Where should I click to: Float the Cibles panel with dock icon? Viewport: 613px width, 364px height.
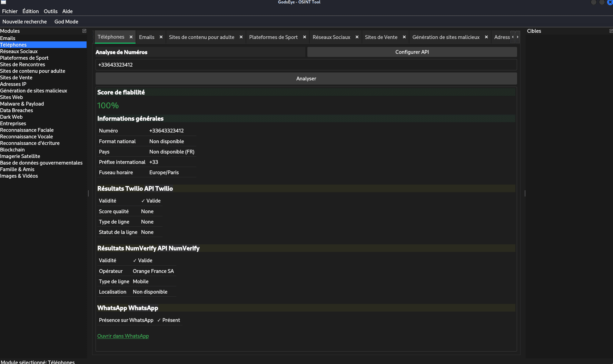tap(611, 31)
